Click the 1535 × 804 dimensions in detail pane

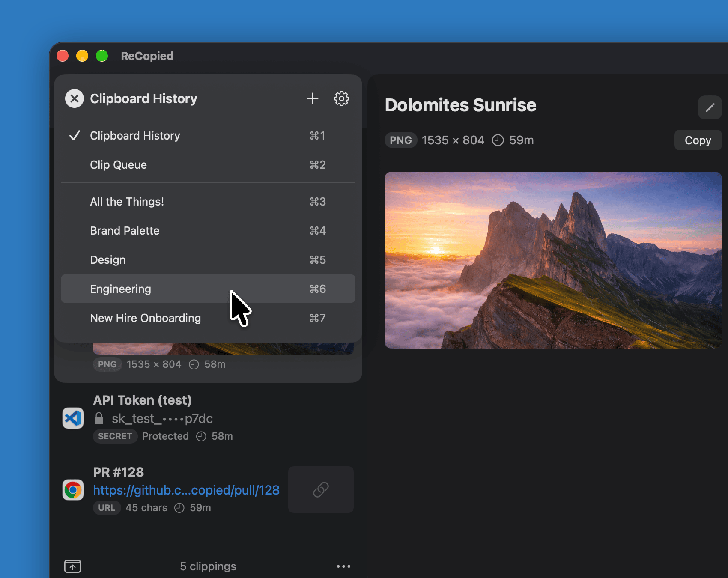pyautogui.click(x=453, y=140)
